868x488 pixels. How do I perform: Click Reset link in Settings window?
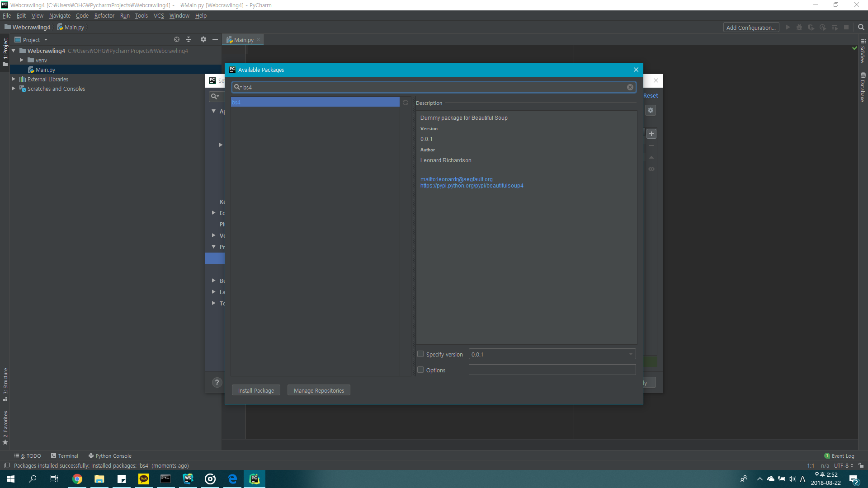point(651,95)
